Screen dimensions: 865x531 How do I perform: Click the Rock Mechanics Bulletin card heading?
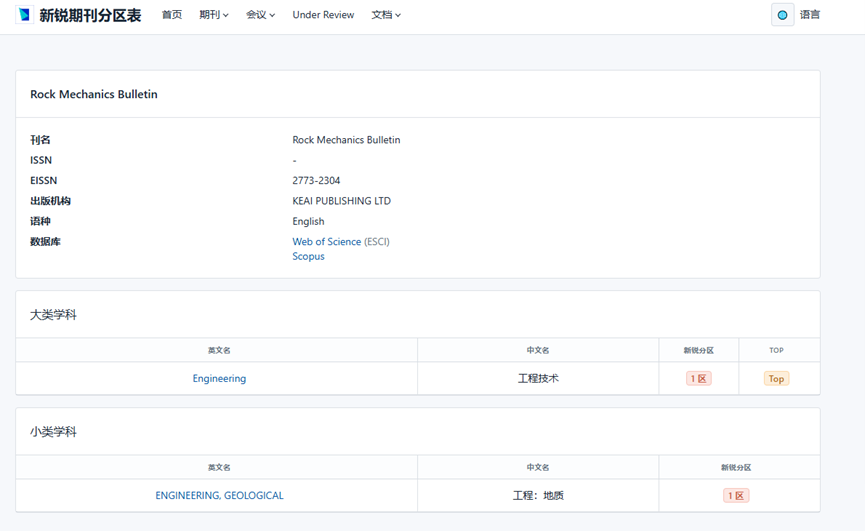94,95
